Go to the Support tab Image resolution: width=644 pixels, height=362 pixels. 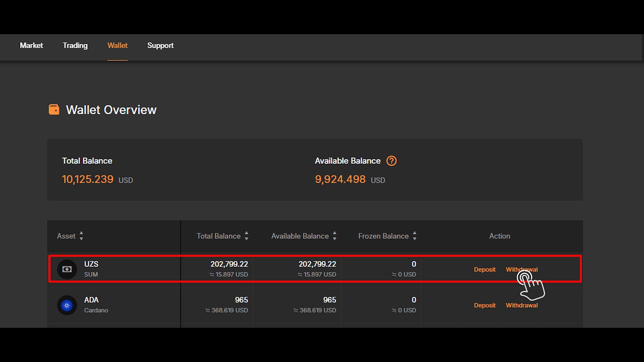(161, 45)
